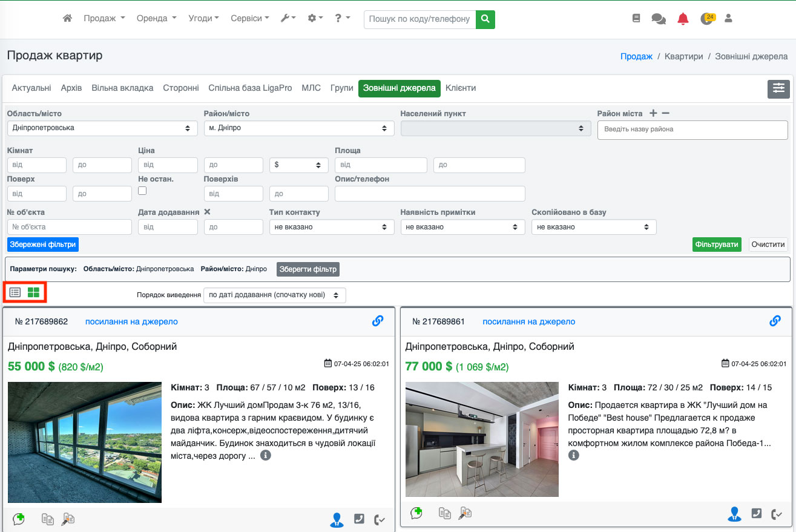The image size is (796, 532).
Task: Add a city district with plus icon
Action: [653, 114]
